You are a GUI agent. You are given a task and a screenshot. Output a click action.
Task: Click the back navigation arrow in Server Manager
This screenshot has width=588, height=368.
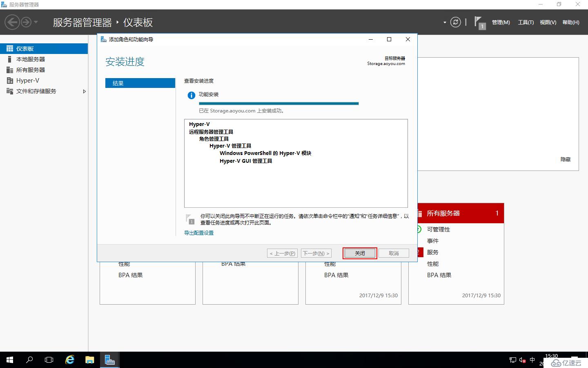point(12,22)
